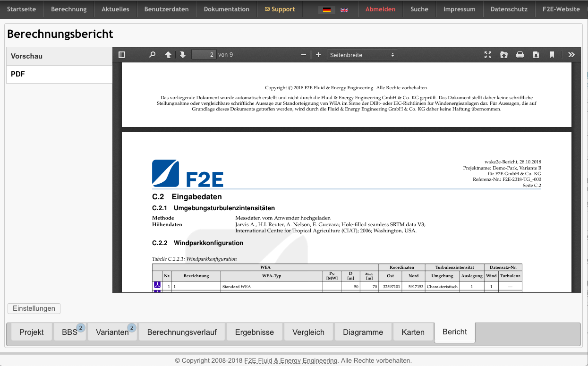Open the PDF find search icon

(152, 55)
